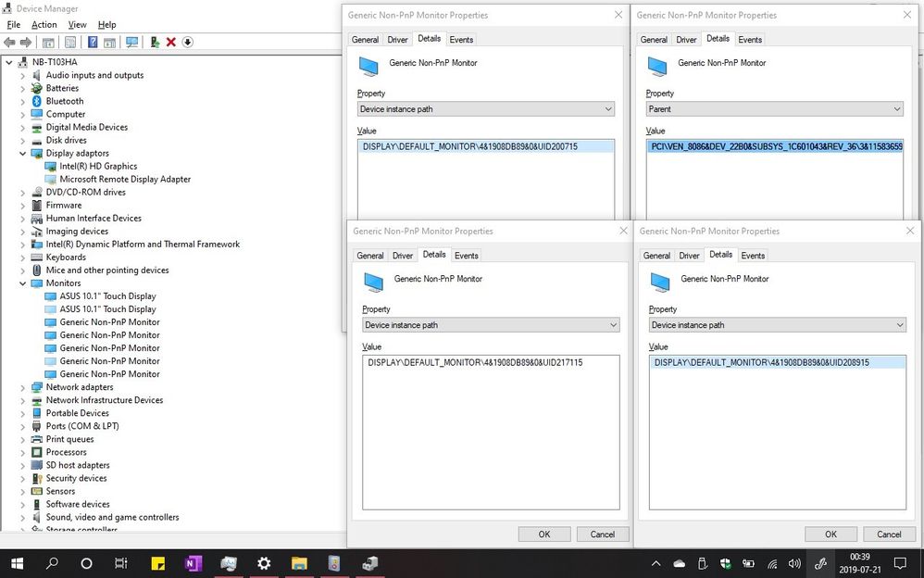This screenshot has width=924, height=578.
Task: Switch to Driver tab in UID217115 properties window
Action: pyautogui.click(x=403, y=256)
